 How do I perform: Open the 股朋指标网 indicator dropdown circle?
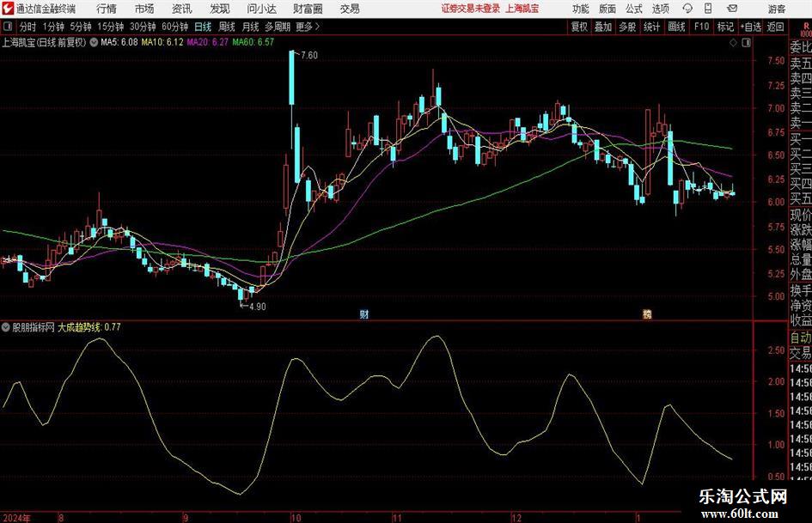6,327
